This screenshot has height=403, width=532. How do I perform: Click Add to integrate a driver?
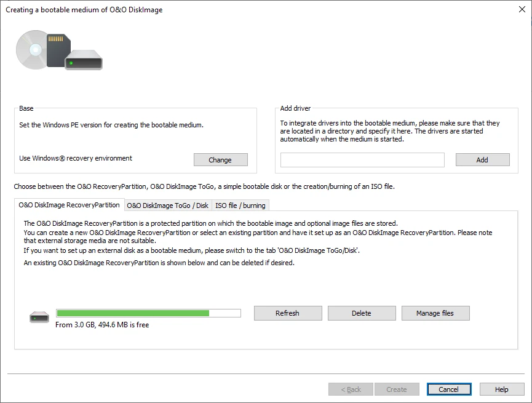point(482,159)
